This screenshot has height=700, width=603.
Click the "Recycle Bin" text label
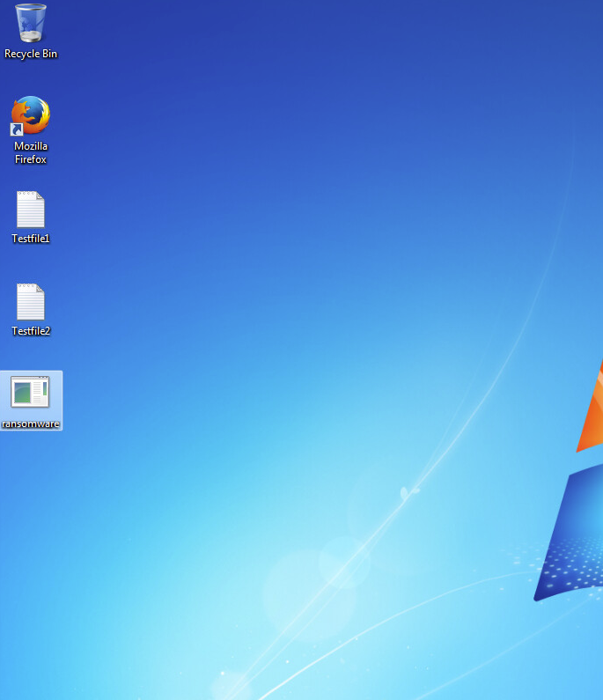[31, 54]
